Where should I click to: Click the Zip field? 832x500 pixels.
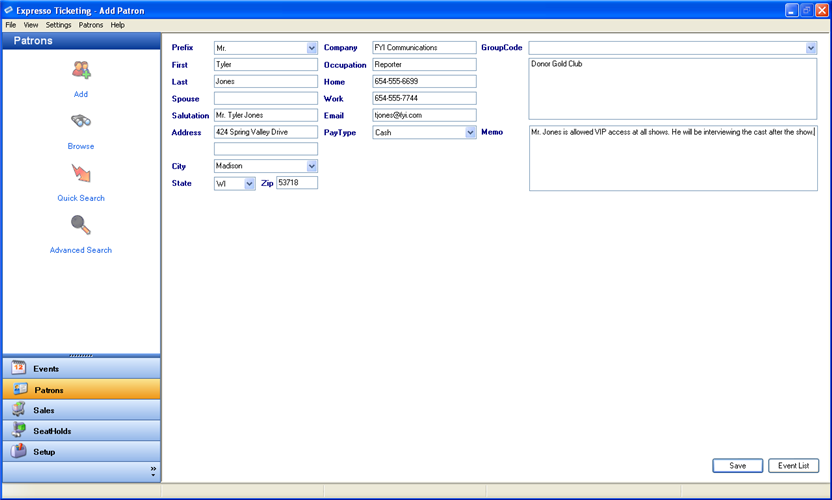click(x=297, y=183)
